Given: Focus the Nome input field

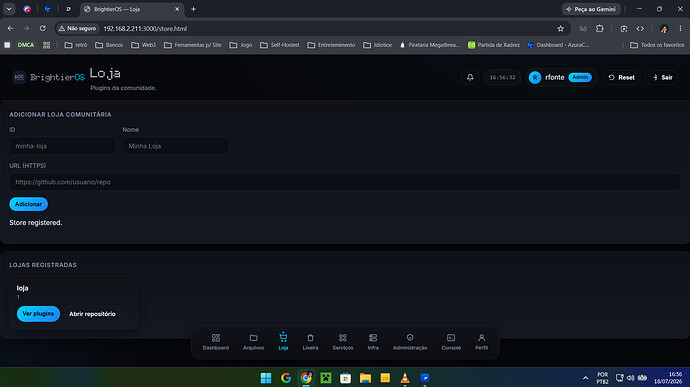Looking at the screenshot, I should [175, 146].
